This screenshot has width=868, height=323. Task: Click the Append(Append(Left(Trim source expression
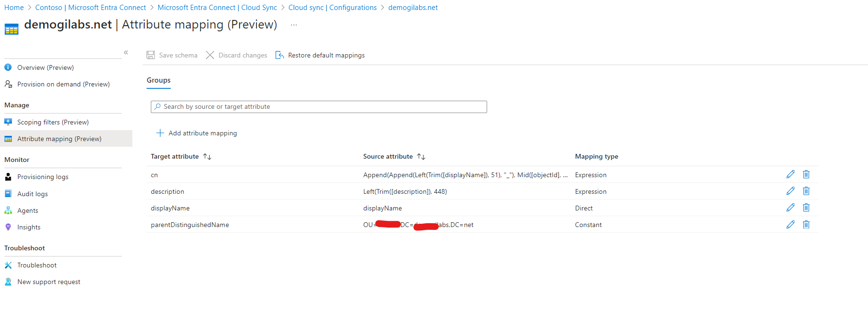click(465, 175)
